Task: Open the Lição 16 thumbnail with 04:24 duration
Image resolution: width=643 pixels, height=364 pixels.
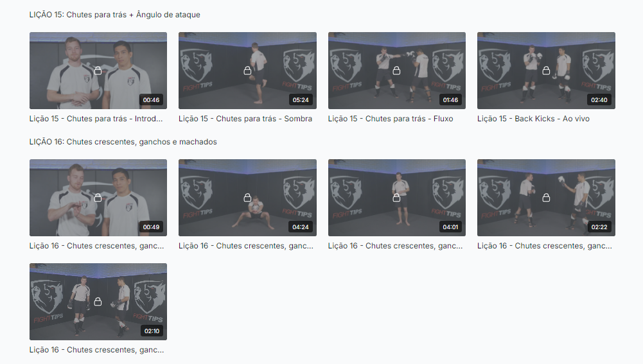Action: tap(247, 198)
